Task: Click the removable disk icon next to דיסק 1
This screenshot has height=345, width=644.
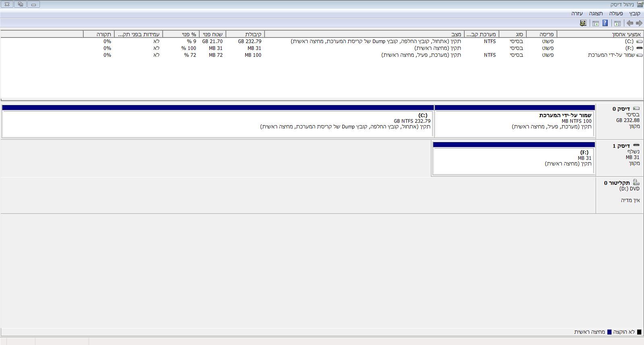Action: pos(636,145)
